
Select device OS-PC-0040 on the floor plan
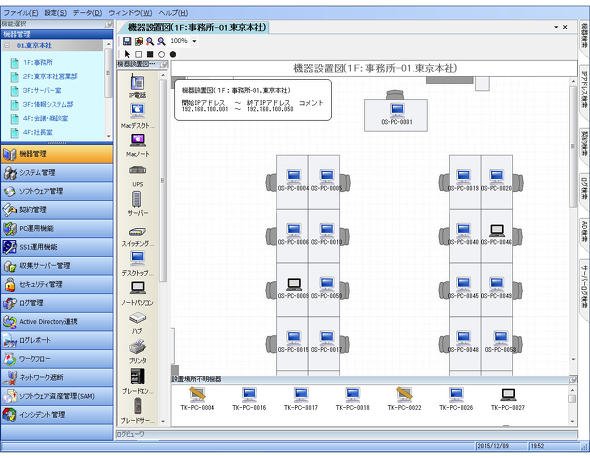pos(464,234)
